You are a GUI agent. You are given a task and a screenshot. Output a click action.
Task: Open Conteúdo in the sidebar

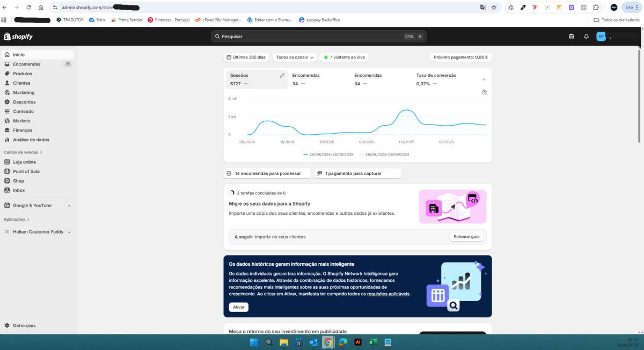click(x=23, y=112)
